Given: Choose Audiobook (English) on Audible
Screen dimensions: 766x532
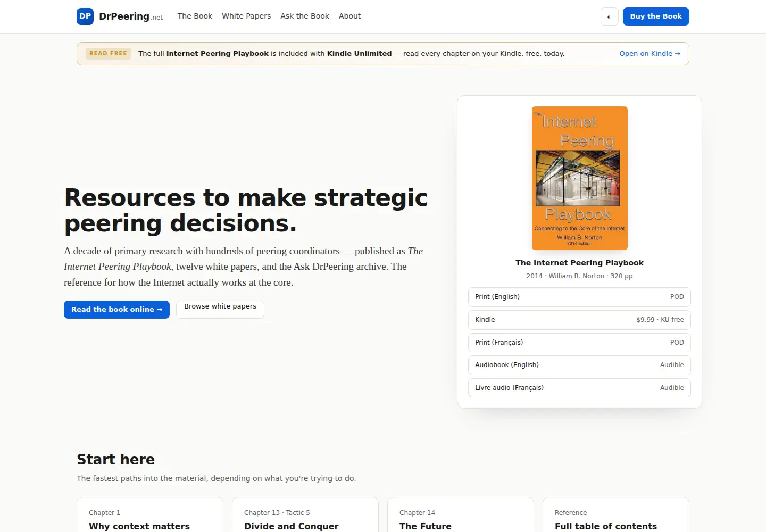Looking at the screenshot, I should [x=579, y=365].
